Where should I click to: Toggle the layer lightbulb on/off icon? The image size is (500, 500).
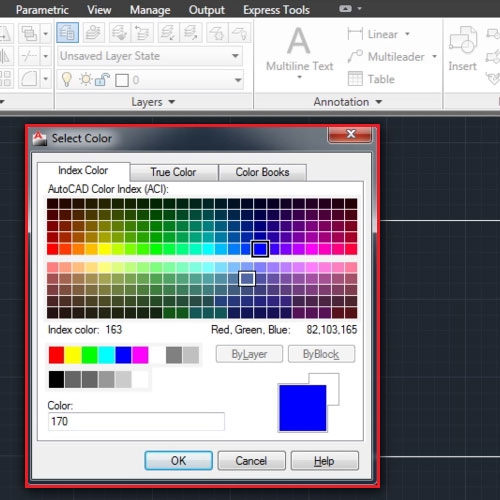coord(67,80)
